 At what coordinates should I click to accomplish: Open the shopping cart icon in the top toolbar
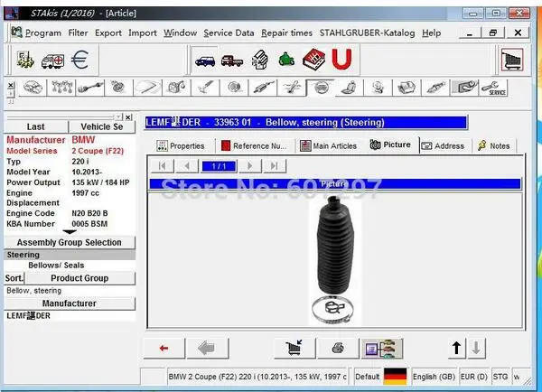(512, 60)
